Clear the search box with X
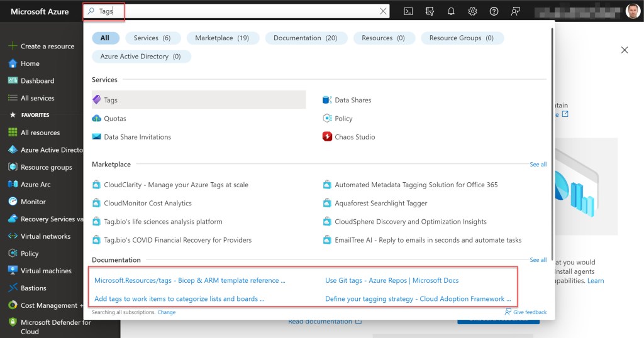The image size is (644, 338). point(384,11)
